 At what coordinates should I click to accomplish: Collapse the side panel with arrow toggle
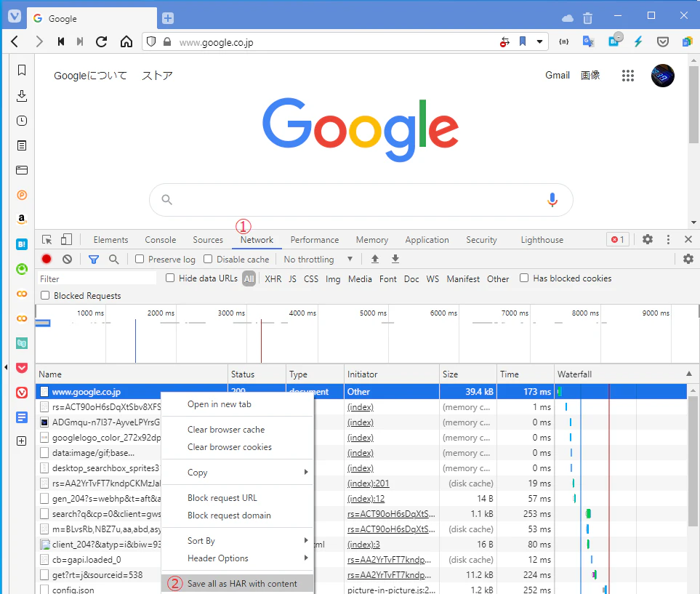pyautogui.click(x=6, y=367)
